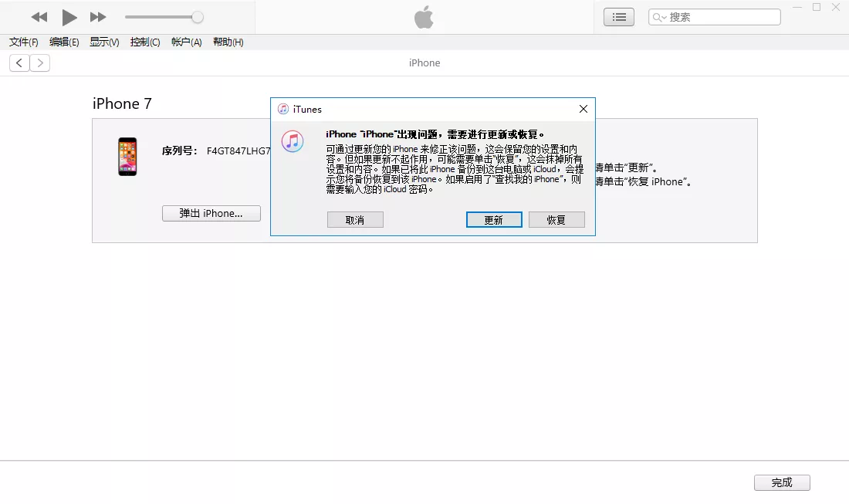Screen dimensions: 849x504
Task: Click the rewind previous track button
Action: (x=39, y=17)
